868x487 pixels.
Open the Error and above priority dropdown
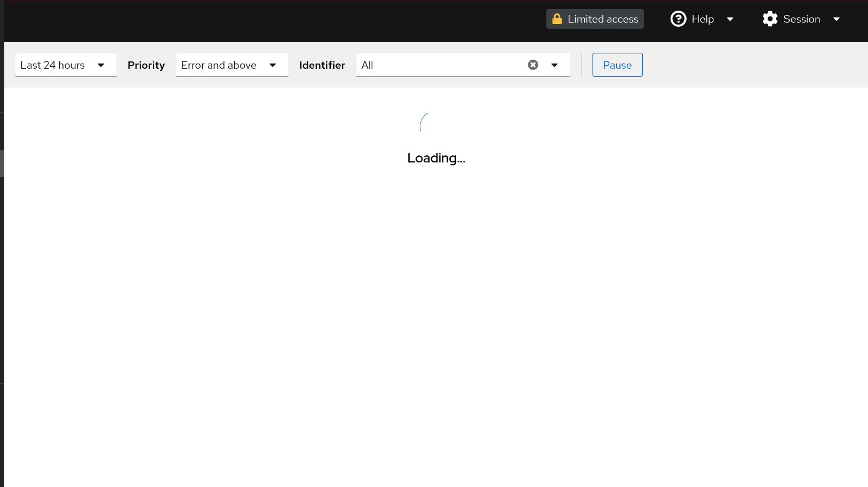pos(232,65)
